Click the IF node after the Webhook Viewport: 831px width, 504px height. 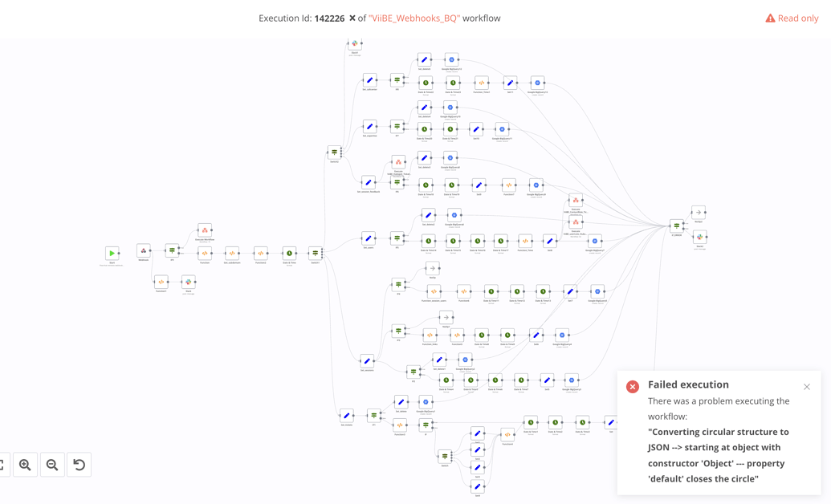172,250
